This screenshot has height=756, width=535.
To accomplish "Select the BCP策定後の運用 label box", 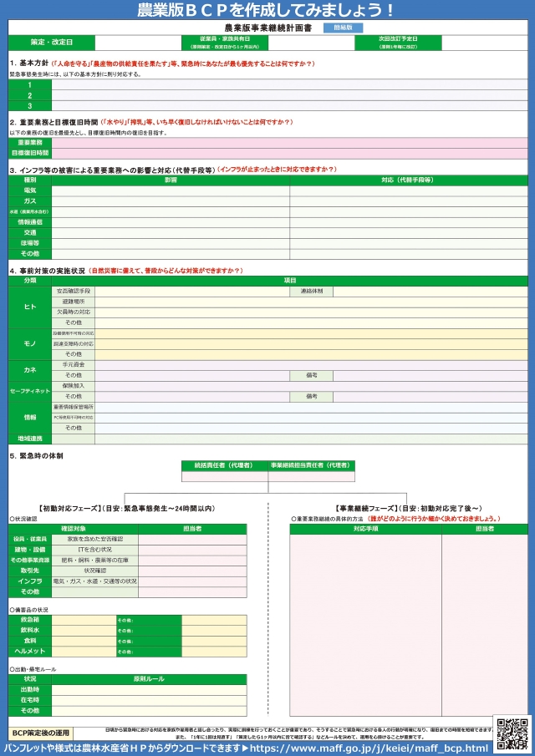I will 41,733.
